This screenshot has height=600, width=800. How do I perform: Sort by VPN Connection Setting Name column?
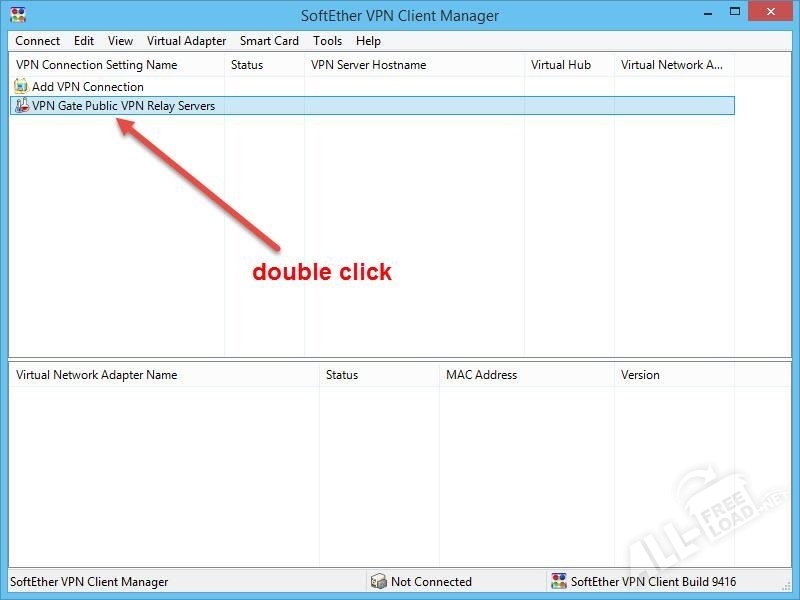(x=96, y=65)
